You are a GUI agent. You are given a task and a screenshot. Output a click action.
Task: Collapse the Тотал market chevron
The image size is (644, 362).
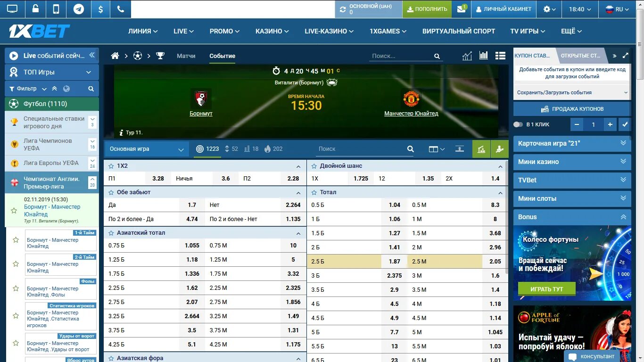[x=501, y=193]
